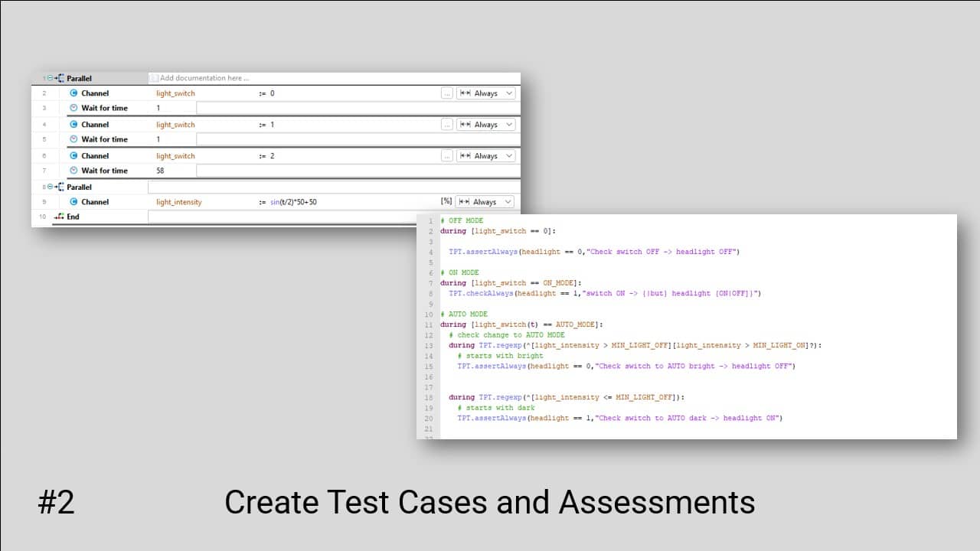Viewport: 980px width, 551px height.
Task: Click the '[%]' unit label in row 9
Action: click(x=446, y=201)
